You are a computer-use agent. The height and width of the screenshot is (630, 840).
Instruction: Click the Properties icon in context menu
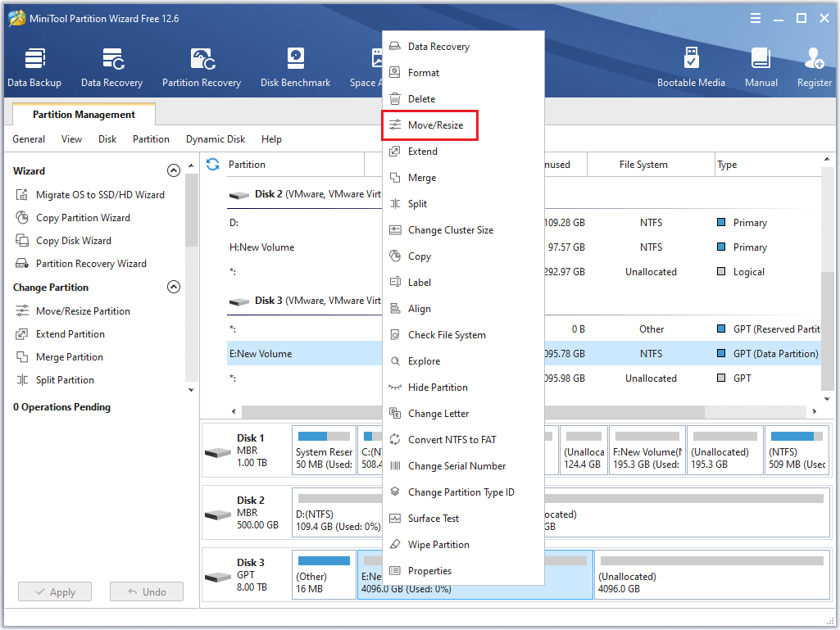click(395, 571)
